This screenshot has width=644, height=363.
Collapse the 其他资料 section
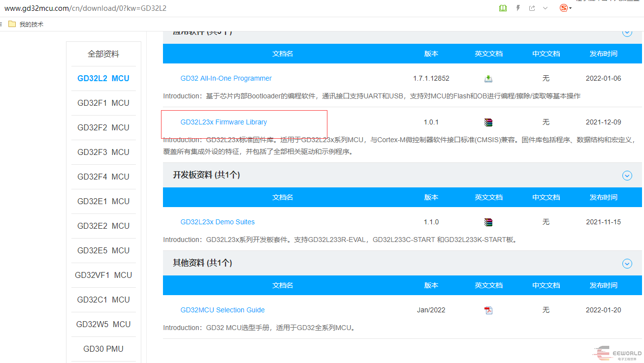(627, 264)
